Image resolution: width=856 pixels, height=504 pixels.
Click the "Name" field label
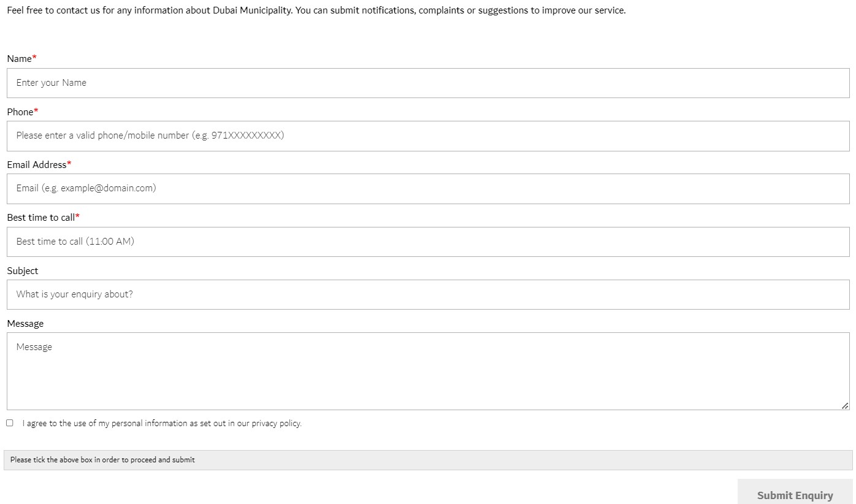(19, 59)
